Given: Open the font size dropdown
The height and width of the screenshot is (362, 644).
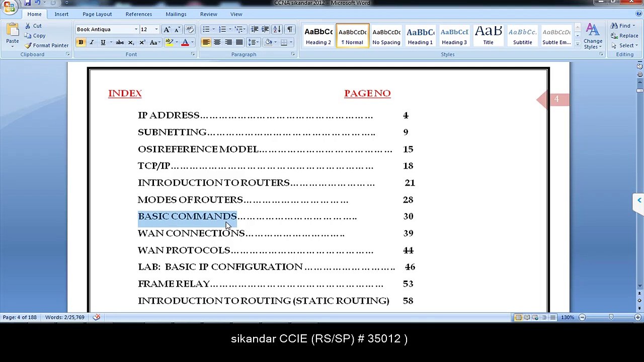Looking at the screenshot, I should coord(156,29).
